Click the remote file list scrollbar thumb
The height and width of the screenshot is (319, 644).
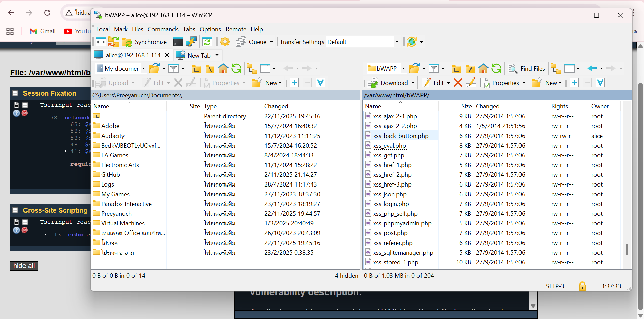point(627,249)
